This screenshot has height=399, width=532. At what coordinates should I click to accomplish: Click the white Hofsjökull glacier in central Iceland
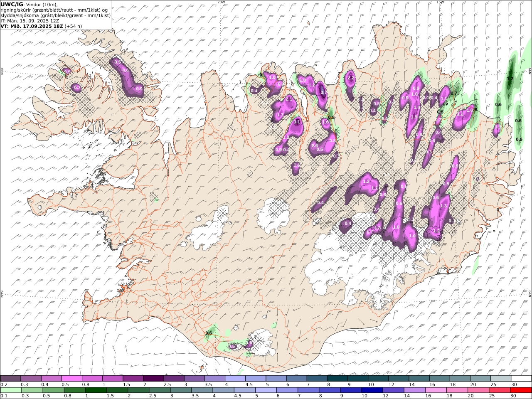tap(272, 215)
